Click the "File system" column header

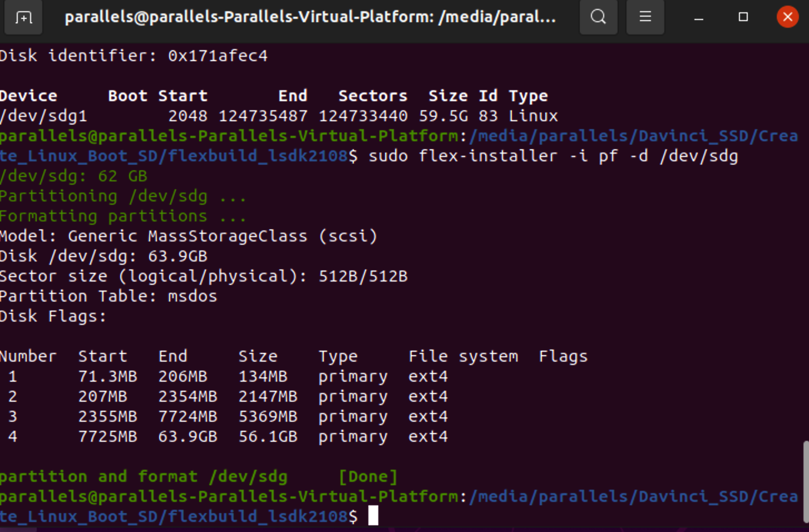coord(463,356)
